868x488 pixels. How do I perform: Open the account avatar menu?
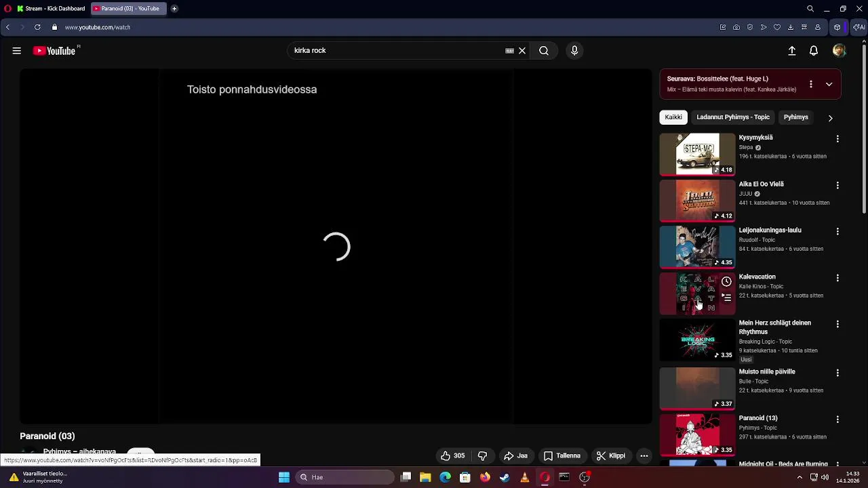839,51
